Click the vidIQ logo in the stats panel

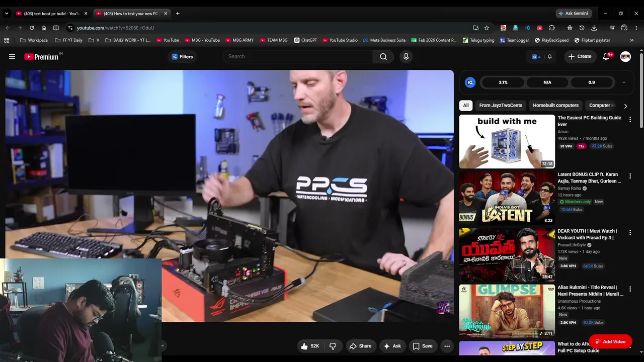pos(470,82)
